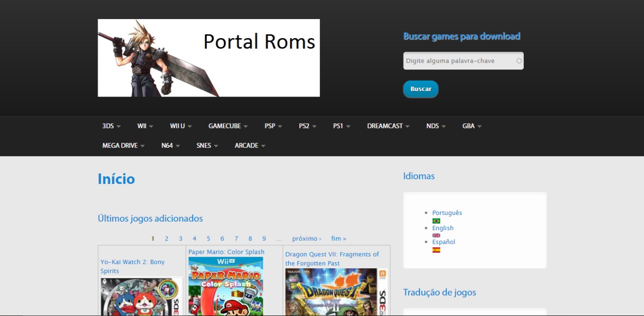Open the 3DS dropdown menu
644x316 pixels.
tap(111, 126)
